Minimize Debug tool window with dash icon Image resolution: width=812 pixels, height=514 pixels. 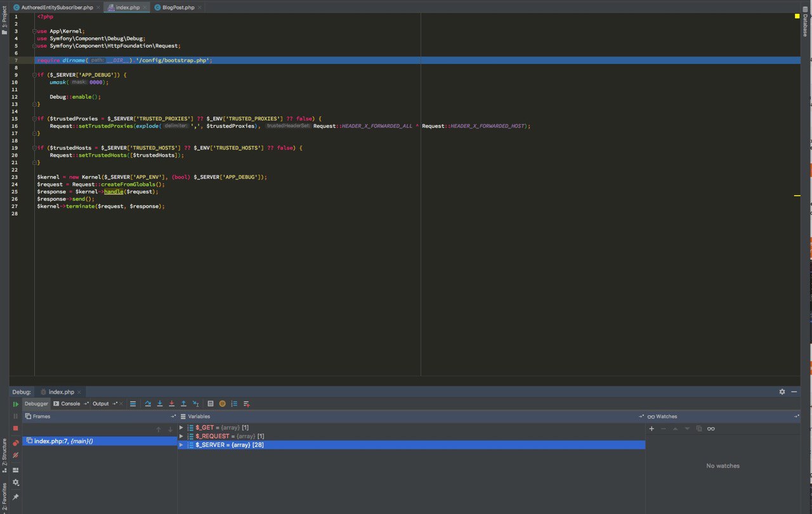(794, 392)
